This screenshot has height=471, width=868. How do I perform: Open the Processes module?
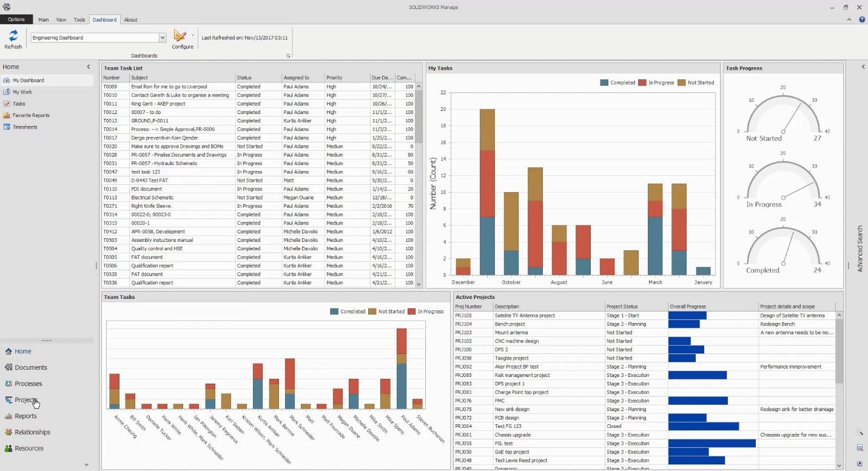coord(28,384)
